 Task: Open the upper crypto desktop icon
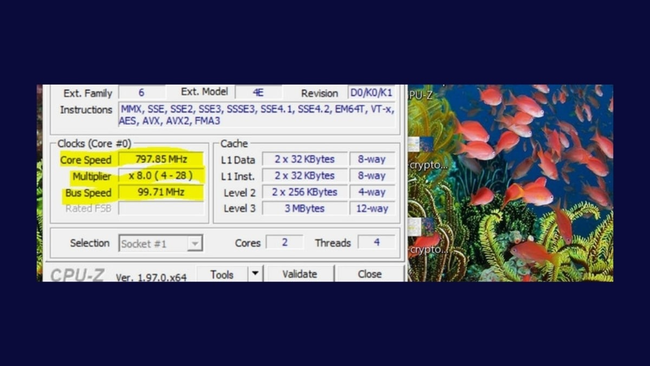427,153
